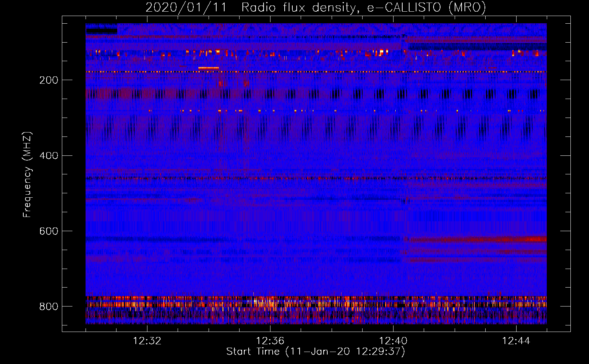Viewport: 589px width, 364px height.
Task: Click the 200 frequency tick label
Action: coord(48,80)
